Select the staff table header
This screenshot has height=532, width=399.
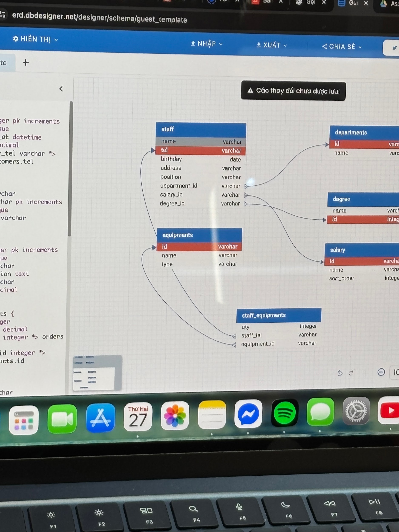point(201,130)
